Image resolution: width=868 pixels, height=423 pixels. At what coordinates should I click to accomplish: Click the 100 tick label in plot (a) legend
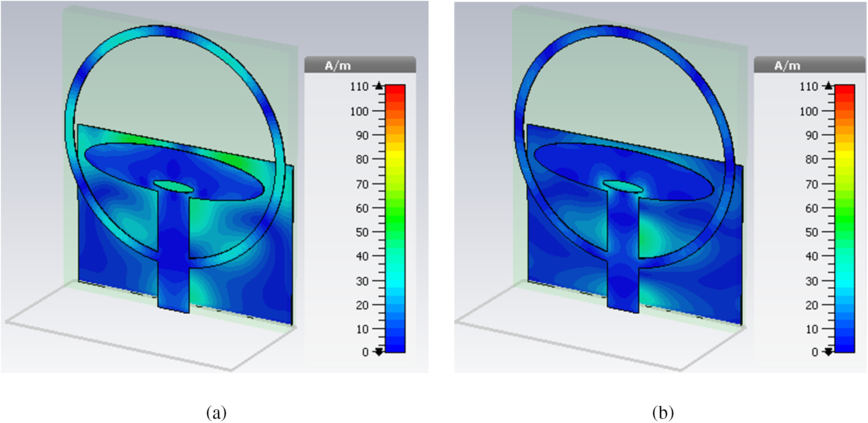pos(359,111)
